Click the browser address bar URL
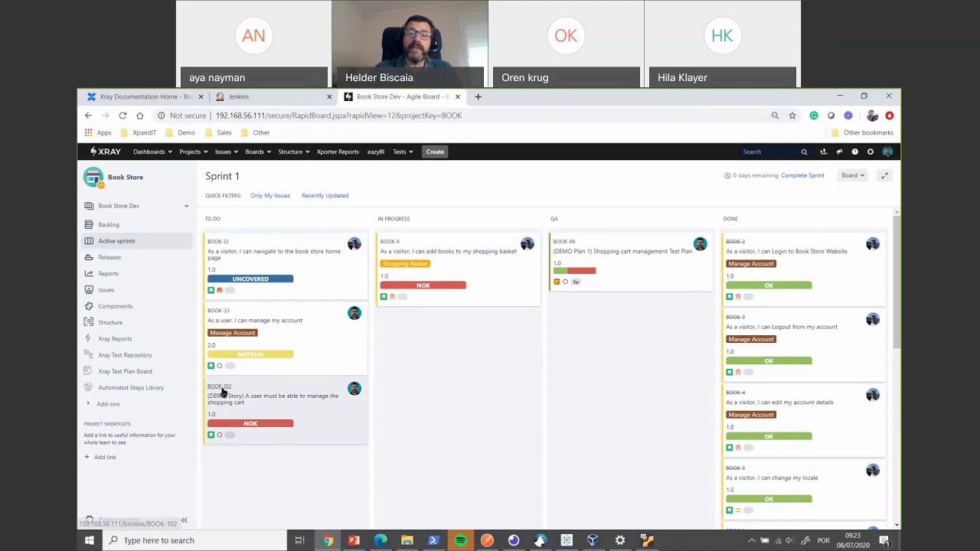Viewport: 980px width, 551px height. pyautogui.click(x=338, y=116)
